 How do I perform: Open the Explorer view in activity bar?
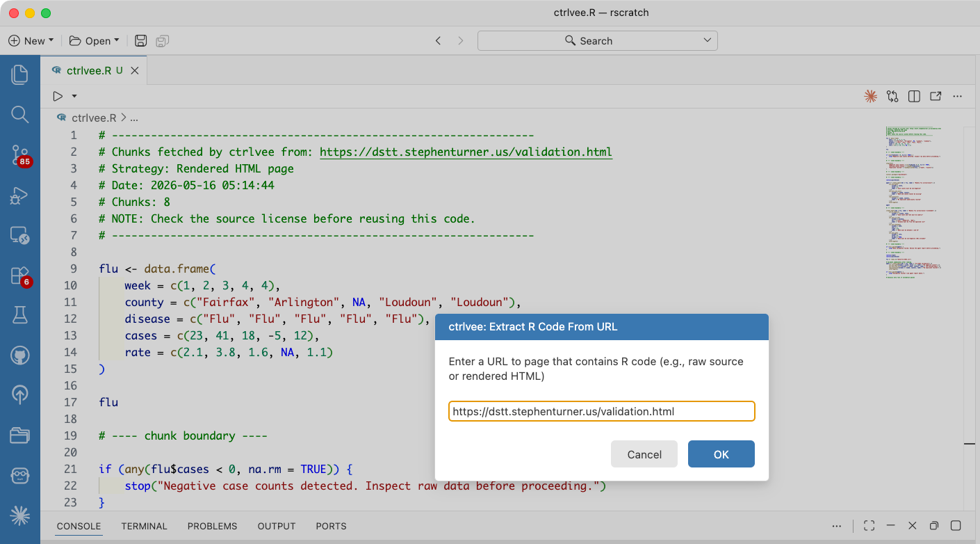pyautogui.click(x=19, y=74)
